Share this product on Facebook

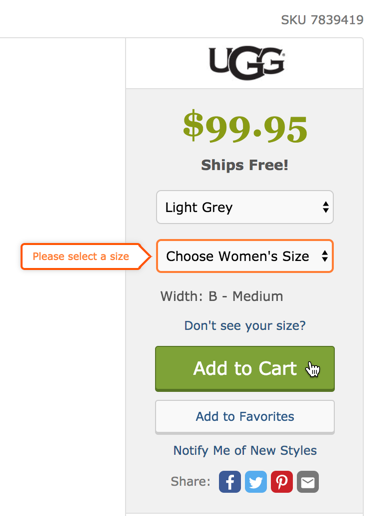point(230,482)
